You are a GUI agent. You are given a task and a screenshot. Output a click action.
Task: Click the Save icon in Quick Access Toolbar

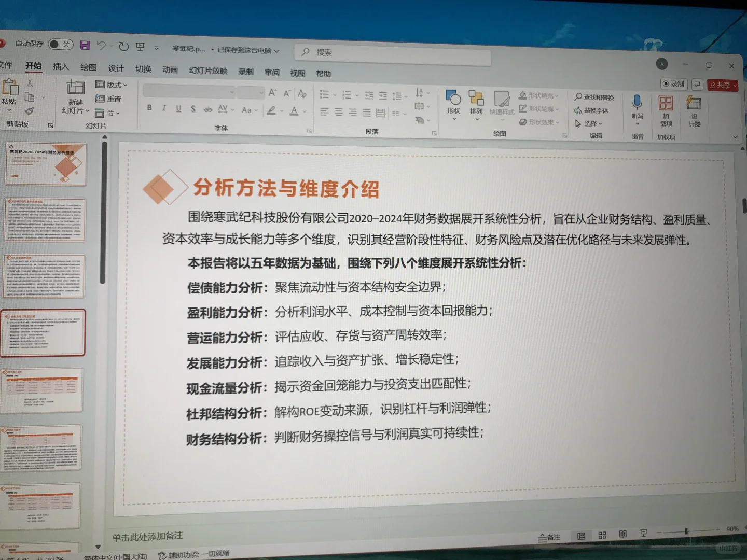[85, 46]
